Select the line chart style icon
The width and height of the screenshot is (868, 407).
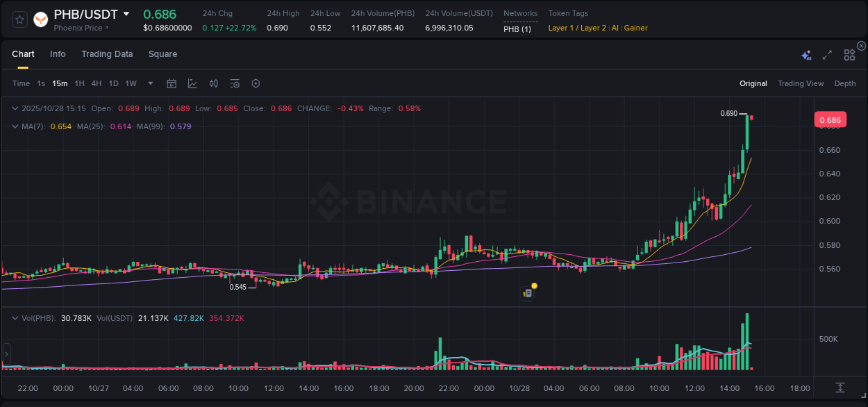point(192,83)
